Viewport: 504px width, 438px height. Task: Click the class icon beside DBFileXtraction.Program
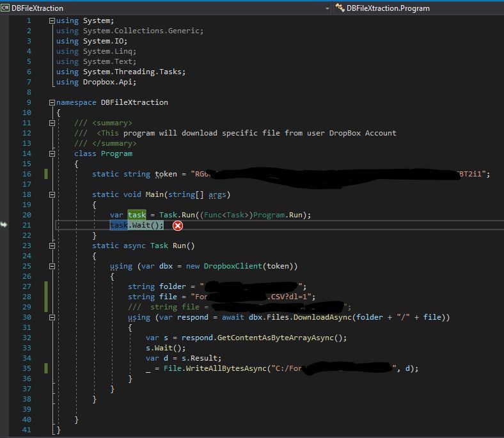point(340,8)
